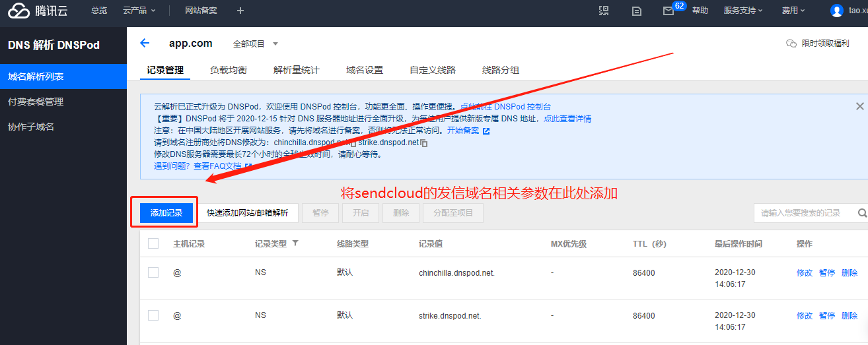Click the strike.dnspod.net. record value cell
The width and height of the screenshot is (868, 345).
pos(450,315)
